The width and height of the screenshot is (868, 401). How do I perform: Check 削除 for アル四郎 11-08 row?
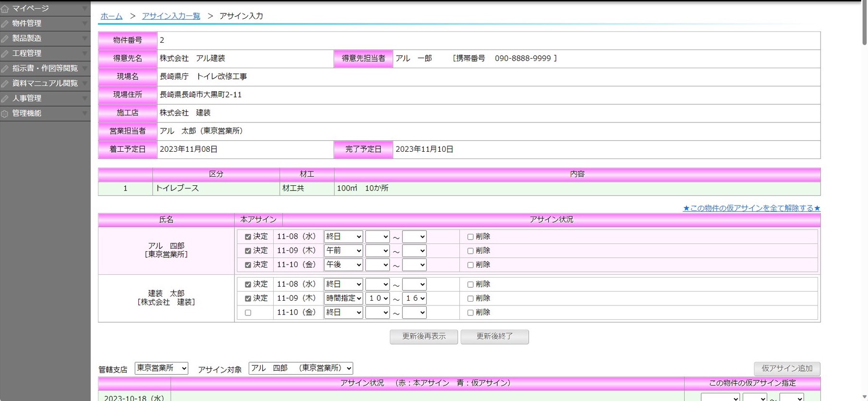click(470, 237)
